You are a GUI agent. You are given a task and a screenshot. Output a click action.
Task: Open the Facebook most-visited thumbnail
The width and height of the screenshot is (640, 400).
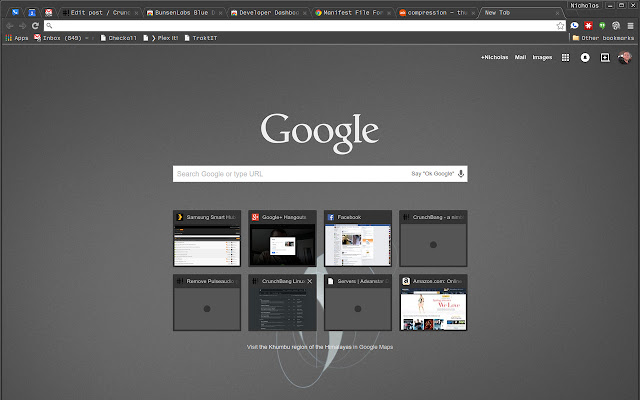(x=357, y=244)
